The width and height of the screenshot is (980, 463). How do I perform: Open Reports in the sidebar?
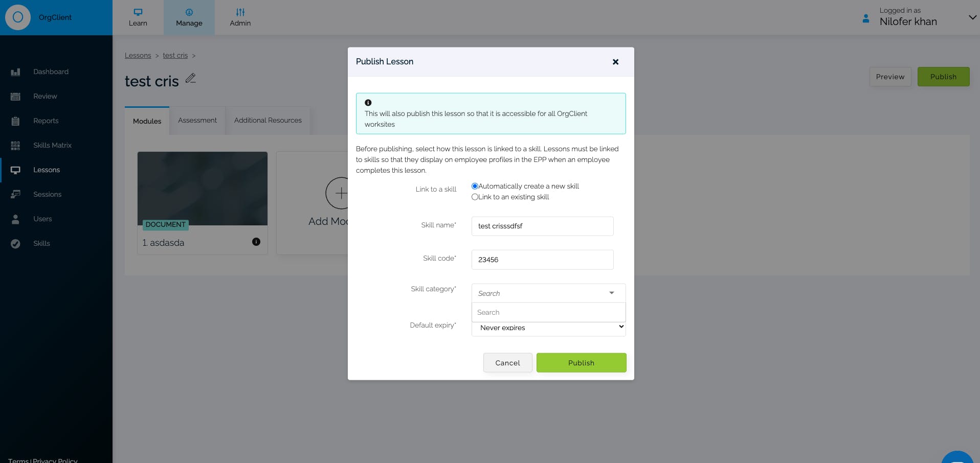pos(46,121)
